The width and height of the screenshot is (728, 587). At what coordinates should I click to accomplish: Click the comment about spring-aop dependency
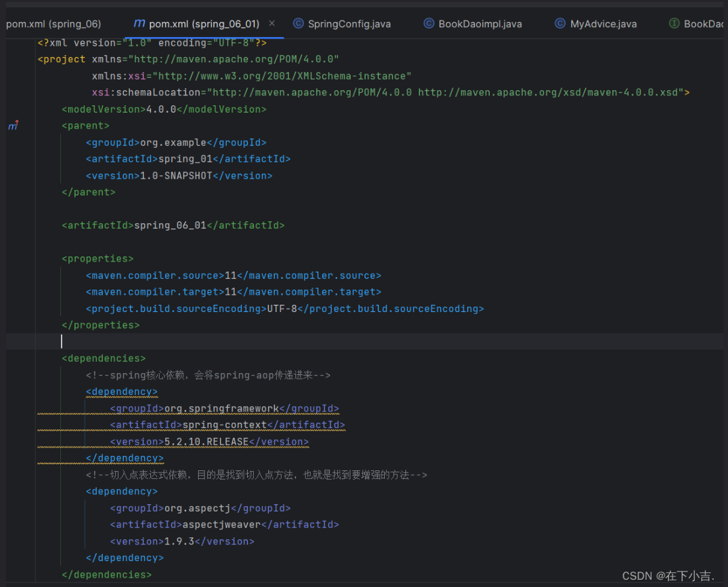coord(208,375)
